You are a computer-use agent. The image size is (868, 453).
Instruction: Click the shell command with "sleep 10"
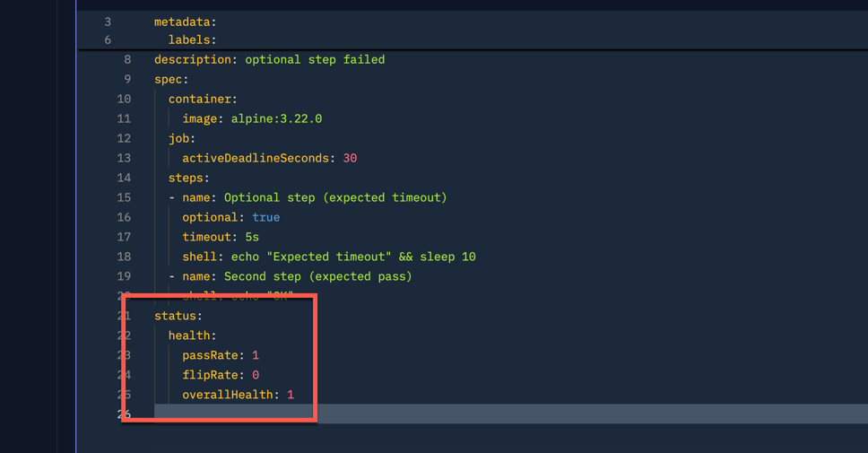tap(353, 257)
